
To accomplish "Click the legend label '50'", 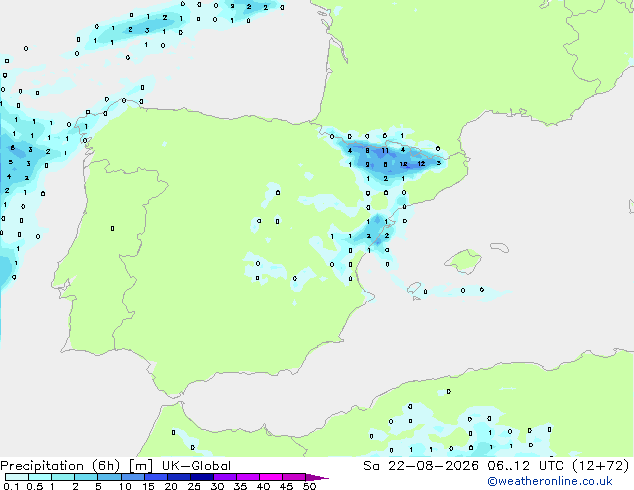I will [x=309, y=486].
